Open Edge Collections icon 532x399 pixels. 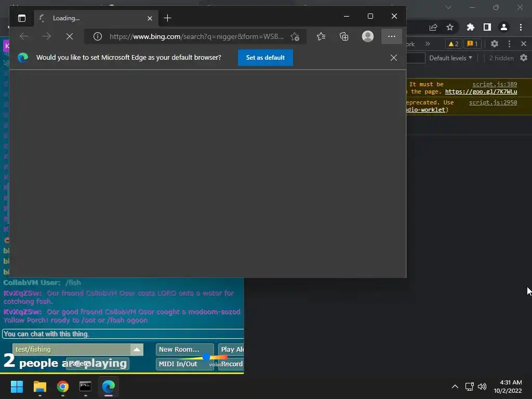point(344,36)
